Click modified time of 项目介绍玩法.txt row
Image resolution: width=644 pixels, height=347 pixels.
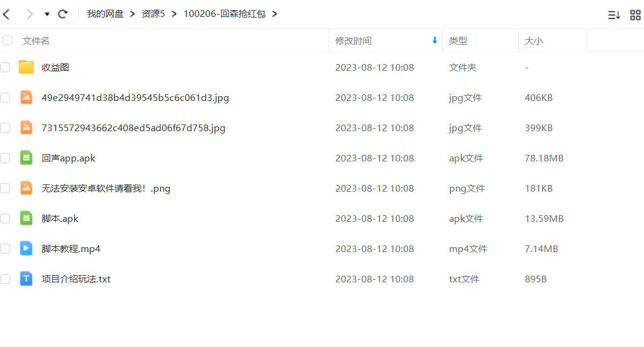[x=375, y=279]
